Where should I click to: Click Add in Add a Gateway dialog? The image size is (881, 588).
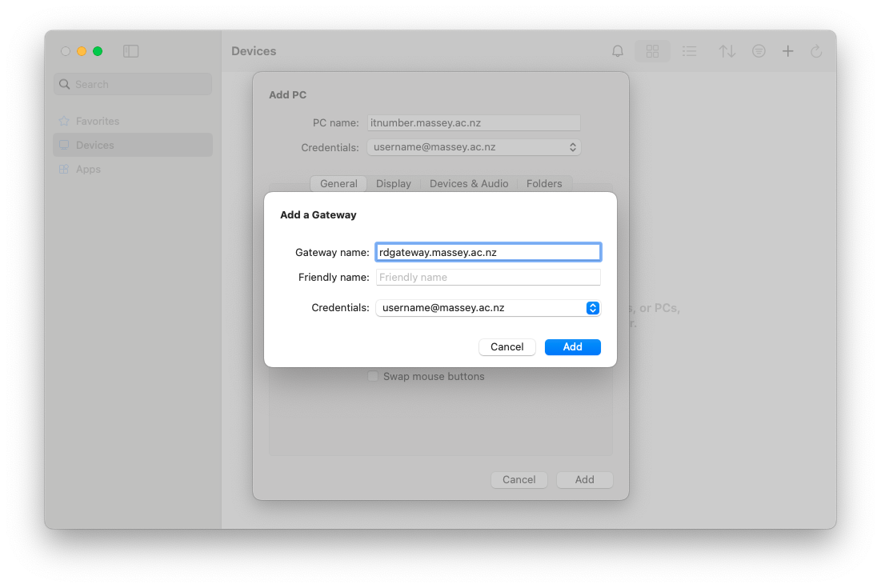pos(573,347)
